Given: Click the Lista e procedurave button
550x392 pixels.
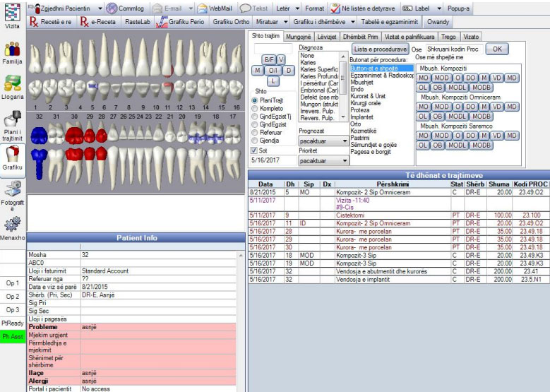Looking at the screenshot, I should pyautogui.click(x=380, y=49).
